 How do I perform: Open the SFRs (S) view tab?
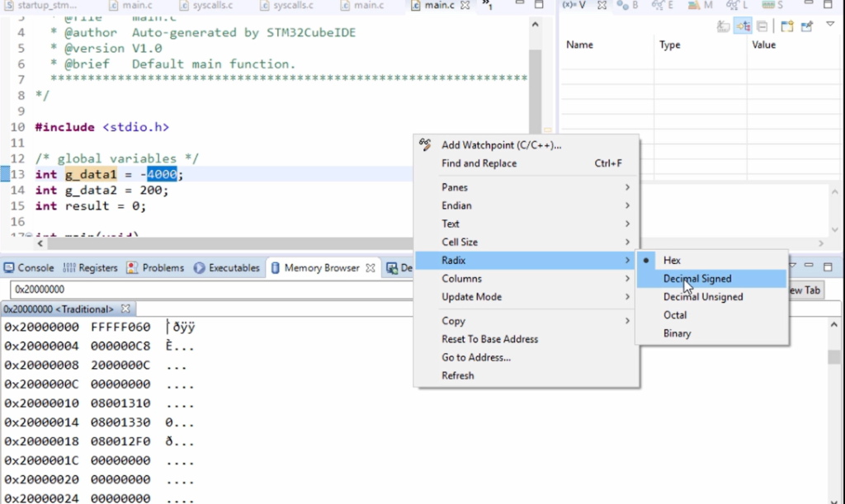772,6
